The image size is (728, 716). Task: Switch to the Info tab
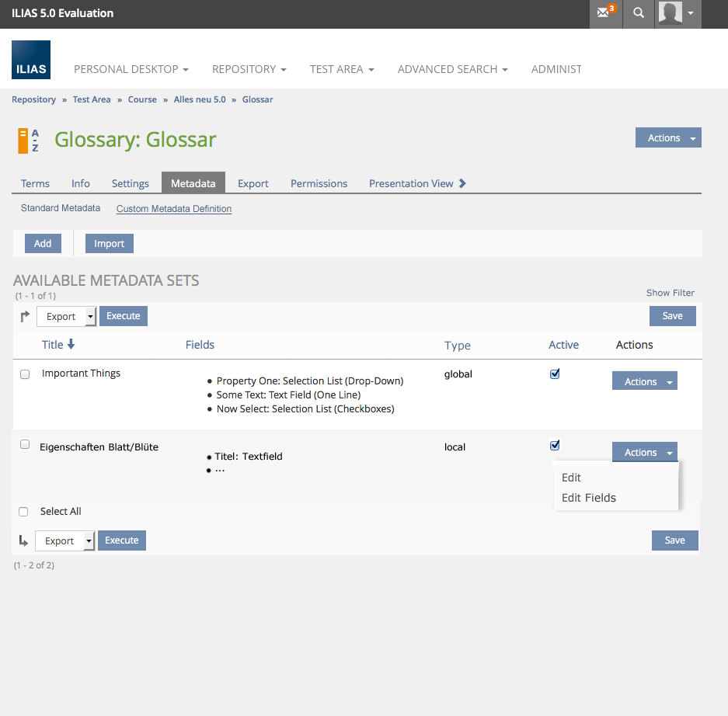(80, 183)
